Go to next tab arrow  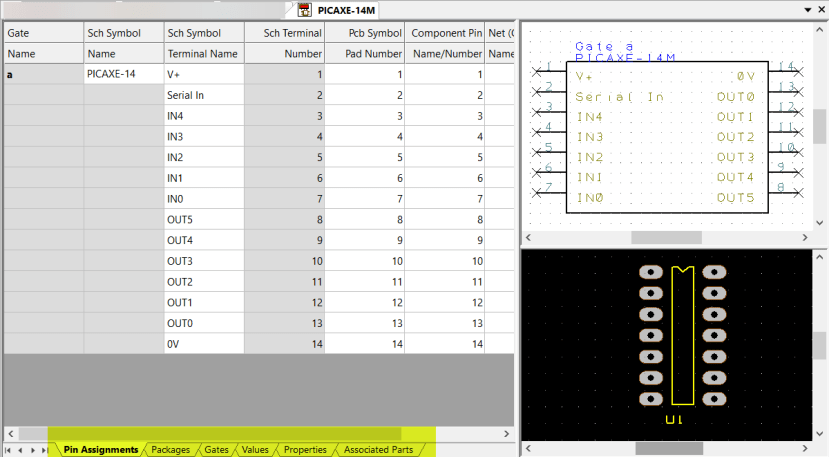pos(33,450)
